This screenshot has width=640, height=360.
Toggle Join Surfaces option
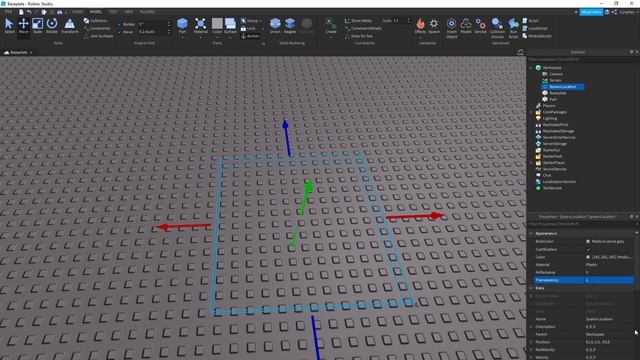point(98,36)
